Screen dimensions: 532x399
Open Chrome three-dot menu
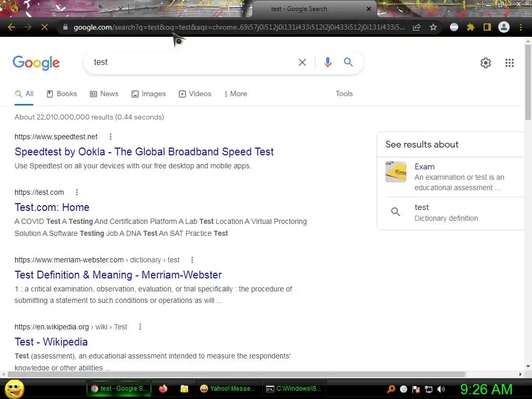point(521,27)
